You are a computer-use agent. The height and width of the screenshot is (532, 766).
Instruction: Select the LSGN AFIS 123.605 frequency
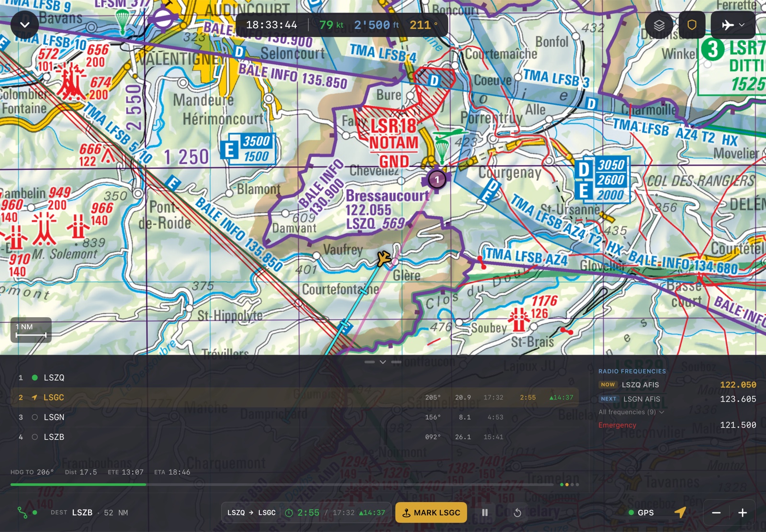677,399
